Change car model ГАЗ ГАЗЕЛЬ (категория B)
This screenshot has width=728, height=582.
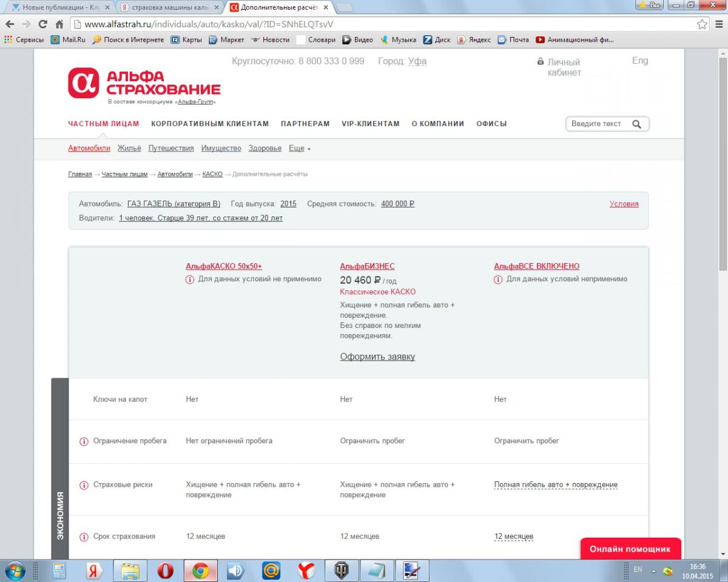point(174,204)
